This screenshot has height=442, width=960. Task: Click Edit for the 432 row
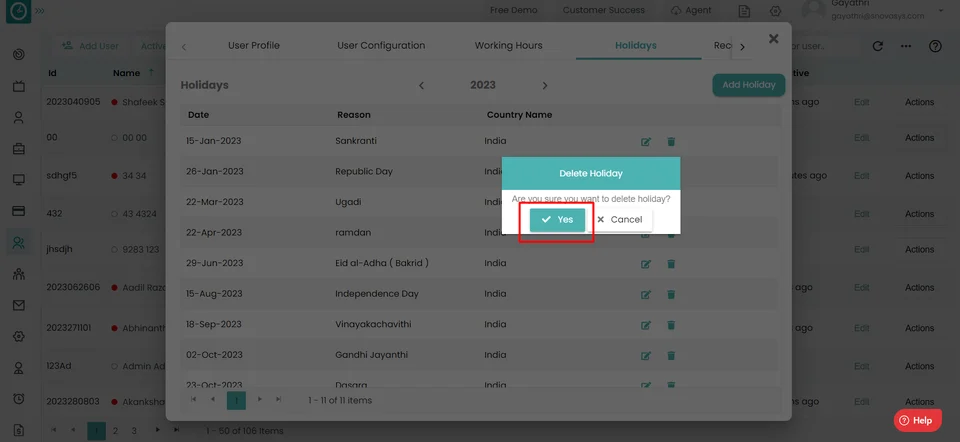[861, 214]
